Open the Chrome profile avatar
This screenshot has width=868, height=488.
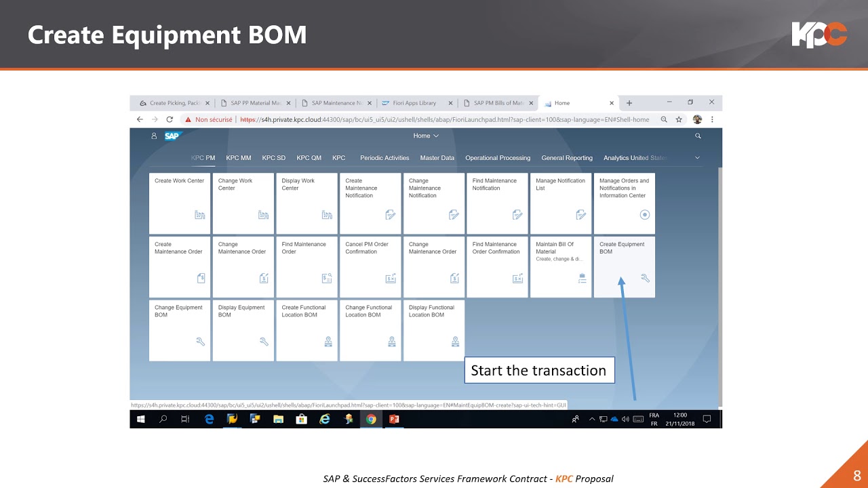[x=697, y=119]
